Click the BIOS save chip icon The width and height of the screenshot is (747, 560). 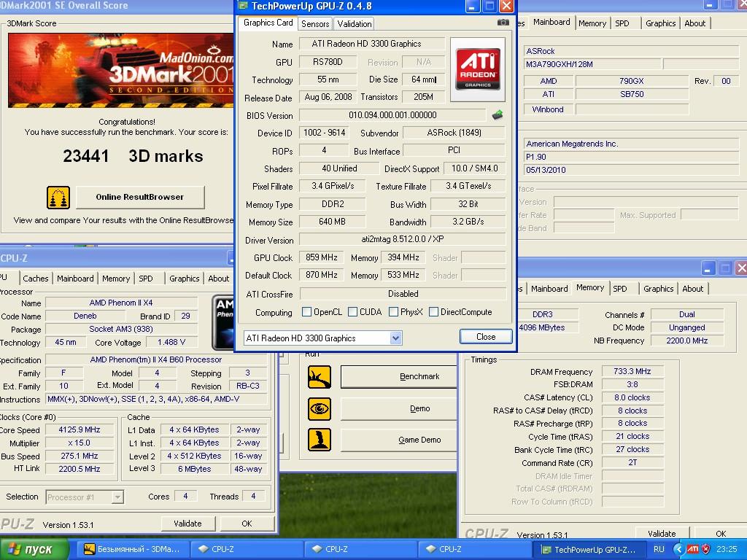tap(498, 114)
